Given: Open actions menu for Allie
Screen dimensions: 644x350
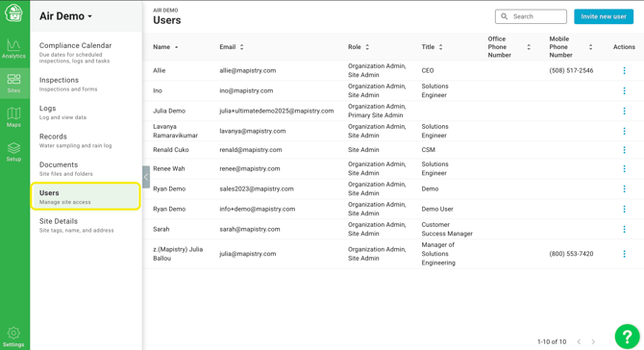Looking at the screenshot, I should (624, 70).
